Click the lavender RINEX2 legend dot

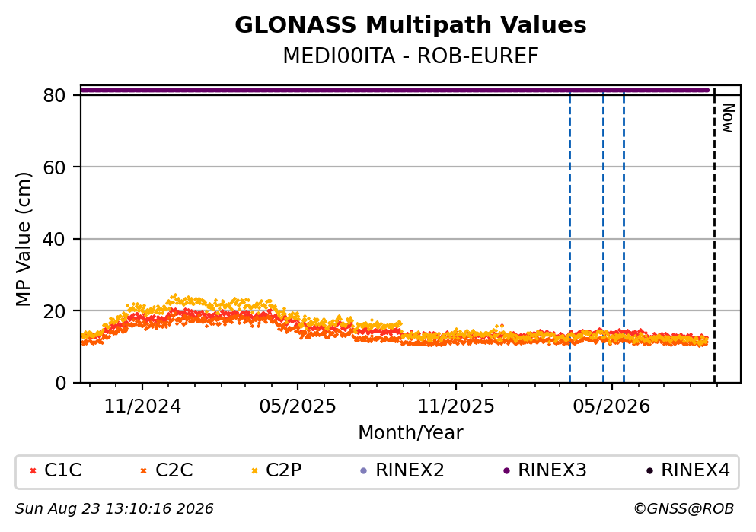[364, 471]
